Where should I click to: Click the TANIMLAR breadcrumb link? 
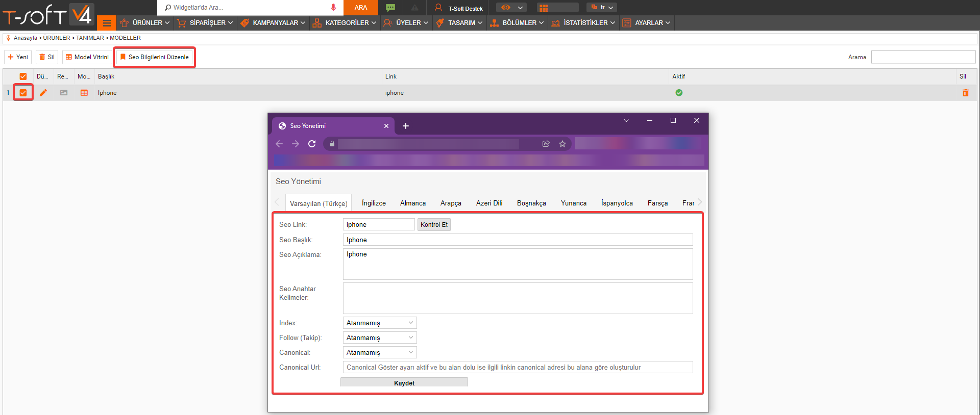[x=90, y=38]
